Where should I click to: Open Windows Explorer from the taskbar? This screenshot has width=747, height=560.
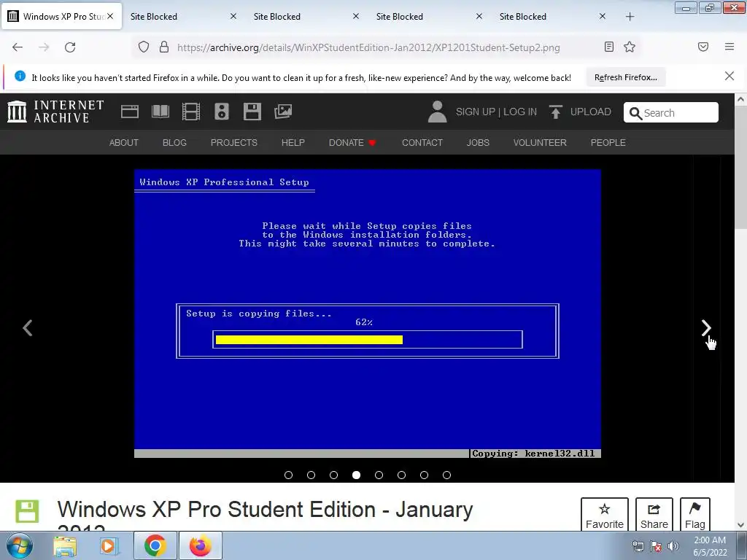point(65,546)
